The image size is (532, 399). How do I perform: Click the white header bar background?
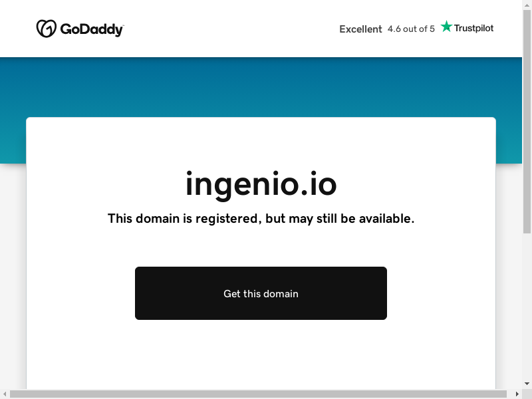[231, 29]
